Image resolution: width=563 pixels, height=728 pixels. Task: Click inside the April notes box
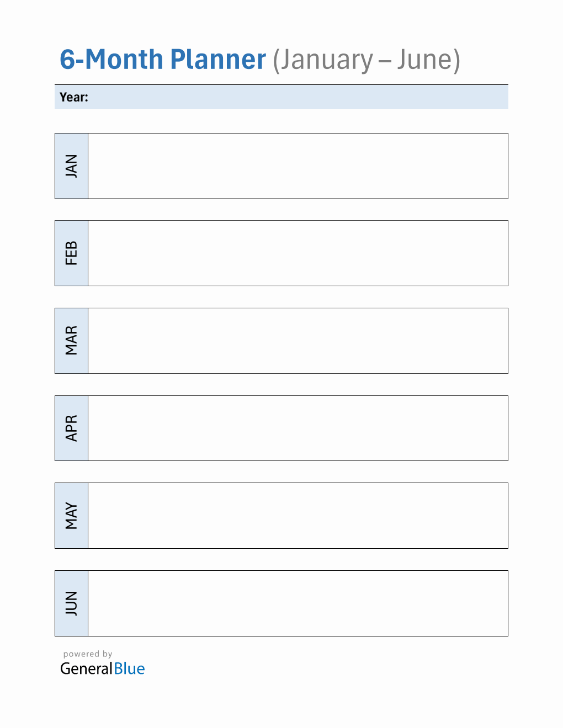point(298,428)
